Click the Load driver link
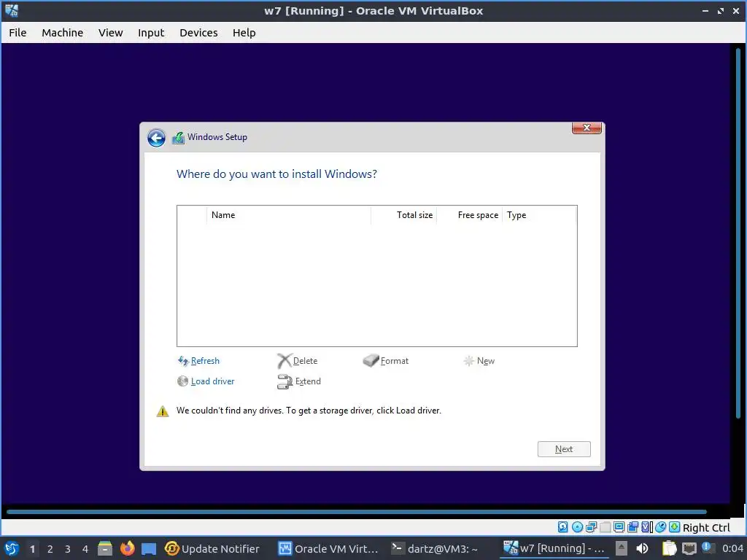The width and height of the screenshot is (747, 560). click(x=212, y=381)
